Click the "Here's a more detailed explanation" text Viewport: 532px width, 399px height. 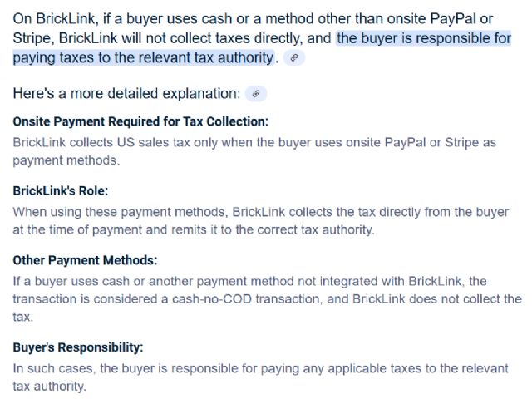(127, 94)
